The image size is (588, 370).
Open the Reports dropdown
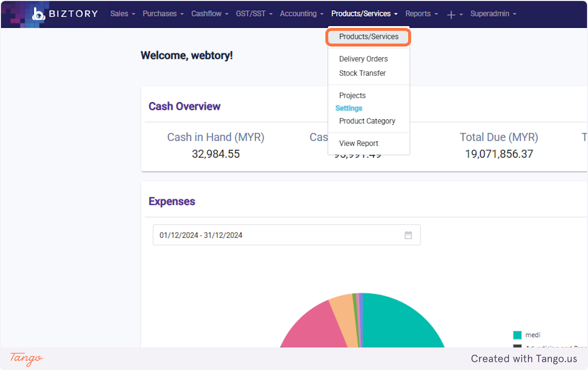(x=421, y=14)
